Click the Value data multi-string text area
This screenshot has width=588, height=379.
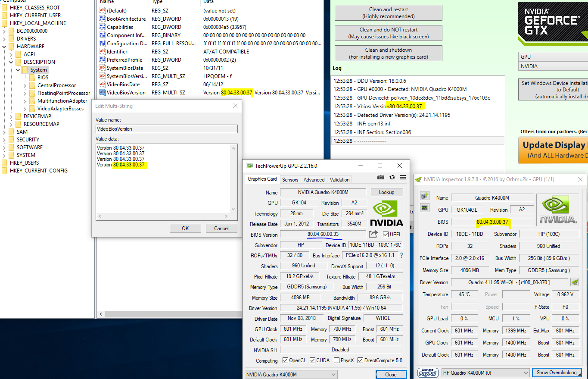(163, 178)
